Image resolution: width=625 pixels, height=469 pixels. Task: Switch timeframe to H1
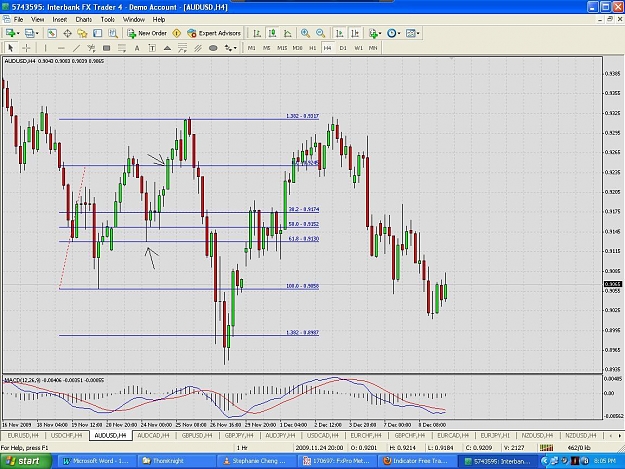pos(312,48)
